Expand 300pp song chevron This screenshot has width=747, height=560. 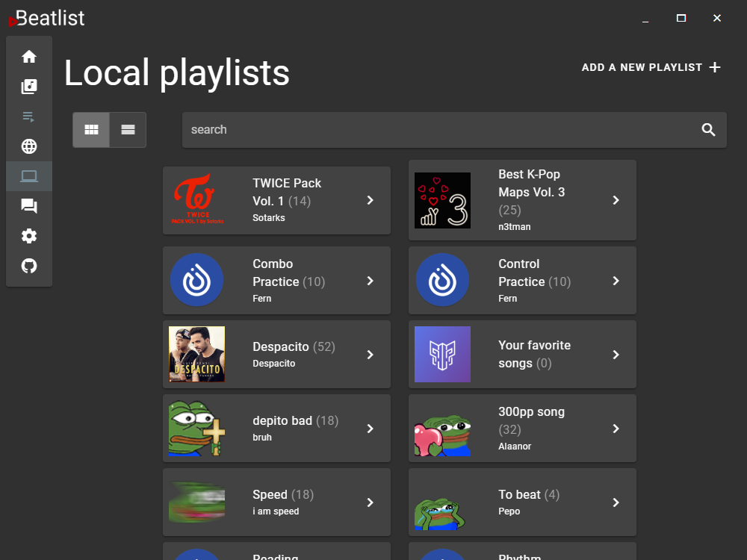point(616,429)
